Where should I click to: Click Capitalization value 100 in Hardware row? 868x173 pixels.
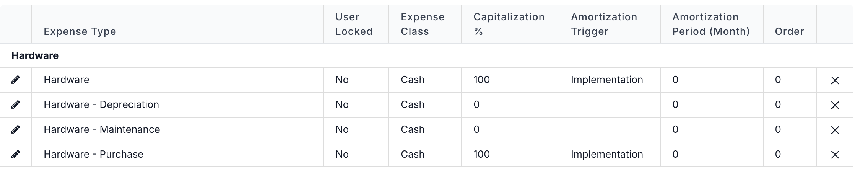click(x=481, y=80)
